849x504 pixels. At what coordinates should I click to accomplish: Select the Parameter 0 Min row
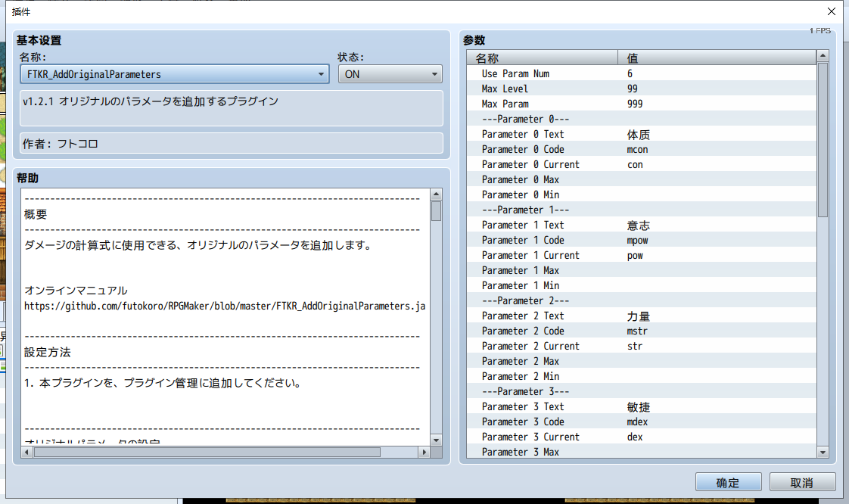click(642, 195)
